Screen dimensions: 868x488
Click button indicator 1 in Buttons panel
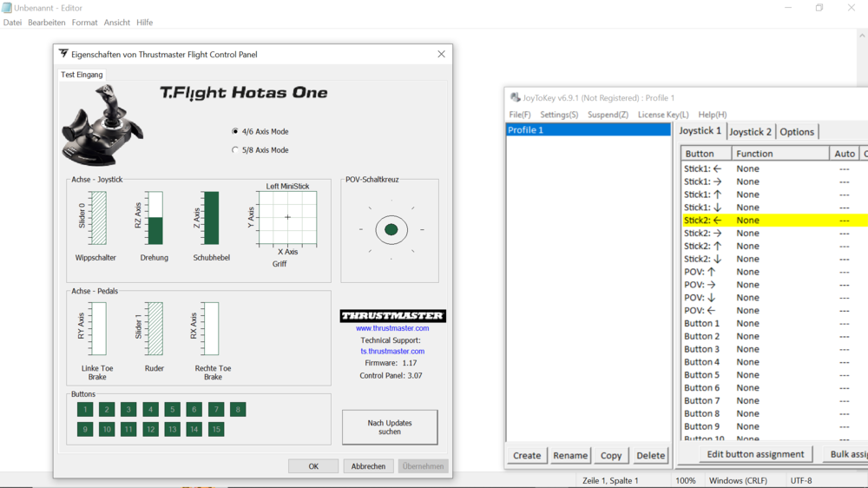[x=85, y=410]
